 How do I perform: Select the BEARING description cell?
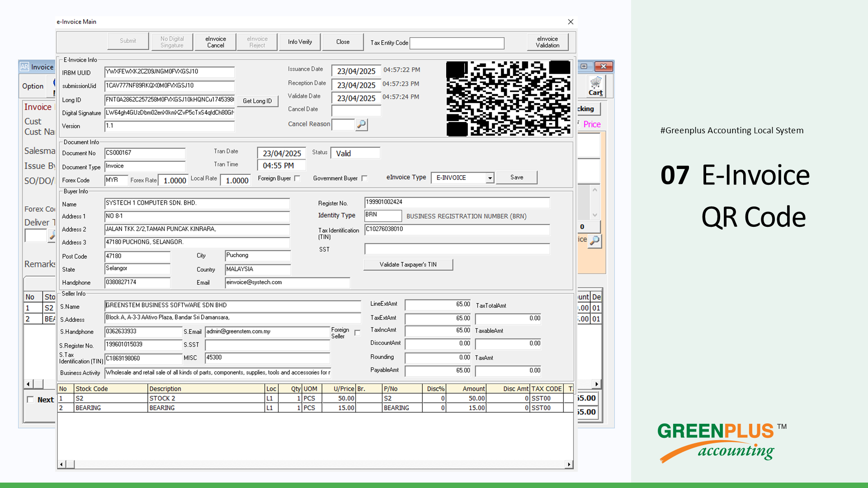(206, 408)
